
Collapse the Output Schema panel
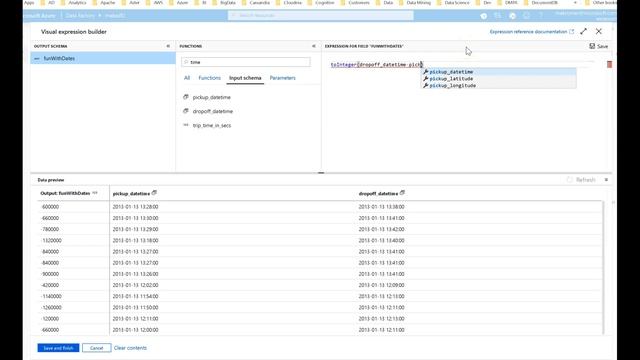pyautogui.click(x=168, y=46)
